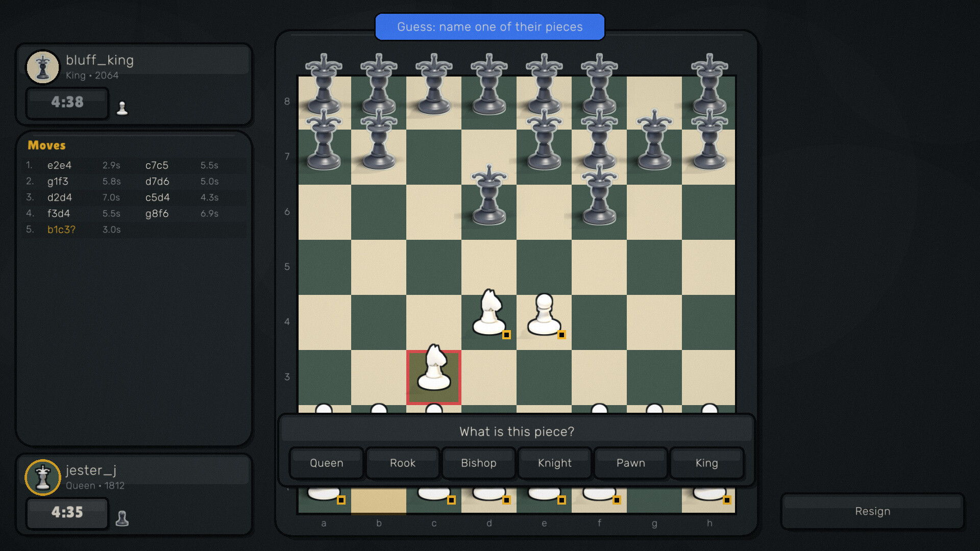The image size is (980, 551).
Task: Select move e2e4 in move list
Action: click(x=59, y=165)
